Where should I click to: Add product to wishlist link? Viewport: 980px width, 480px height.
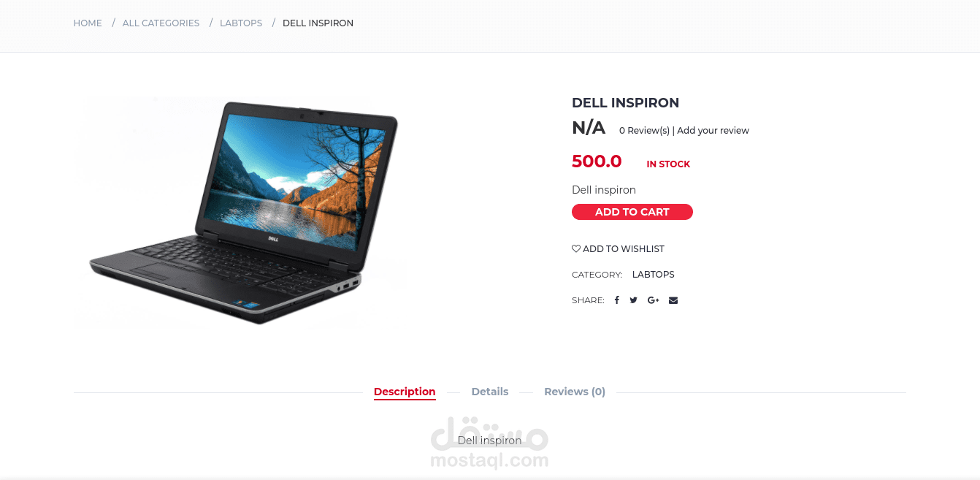pyautogui.click(x=619, y=249)
